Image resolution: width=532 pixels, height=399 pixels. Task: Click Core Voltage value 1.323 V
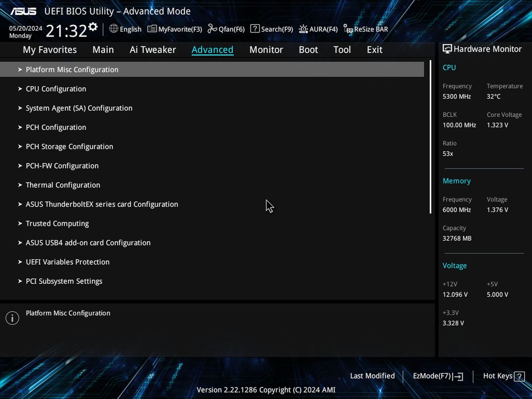(x=497, y=125)
